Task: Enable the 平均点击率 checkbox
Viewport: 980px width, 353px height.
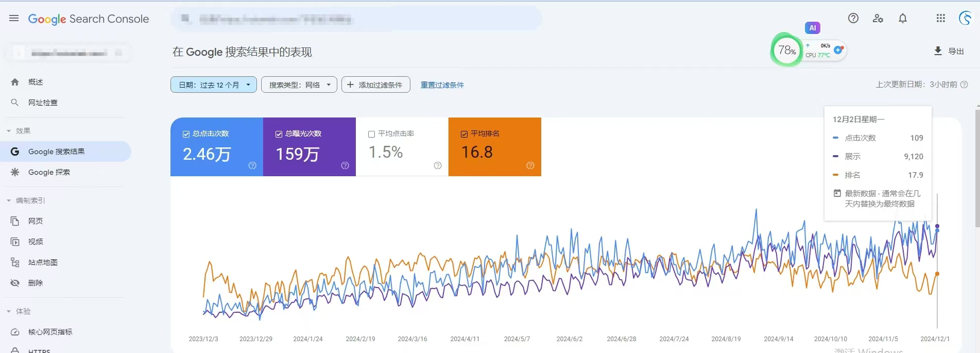Action: tap(372, 134)
